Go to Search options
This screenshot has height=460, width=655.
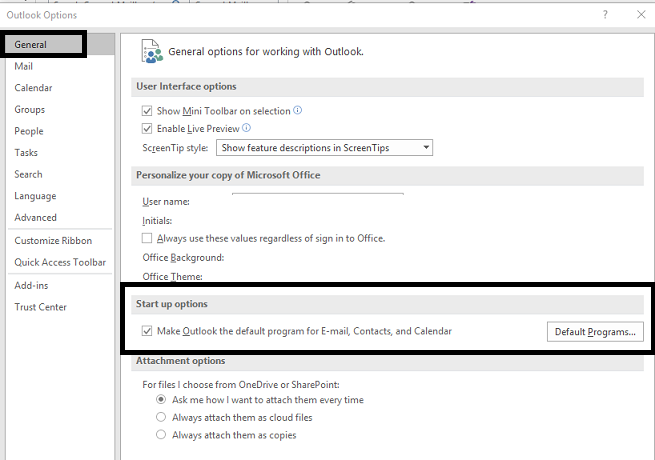click(x=28, y=174)
